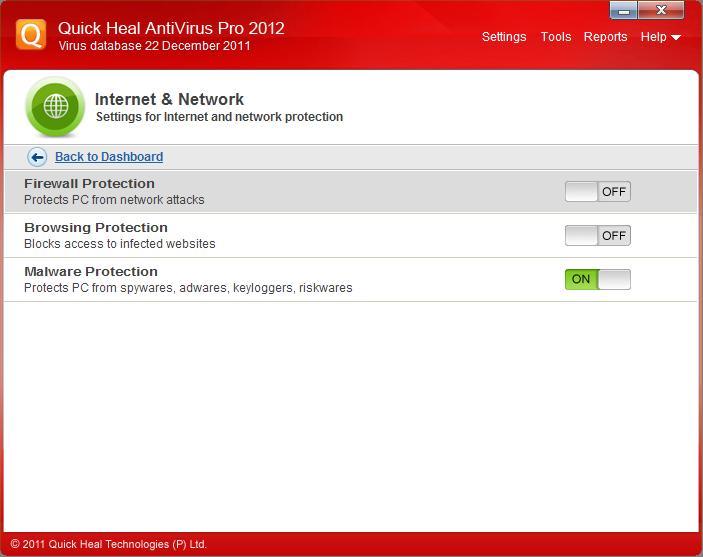Open the Settings menu
The height and width of the screenshot is (557, 703).
point(504,37)
